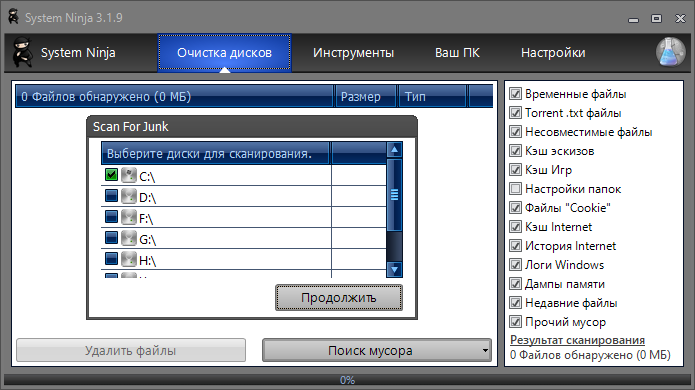The height and width of the screenshot is (390, 695).
Task: Click the C:\ drive icon
Action: tap(129, 175)
